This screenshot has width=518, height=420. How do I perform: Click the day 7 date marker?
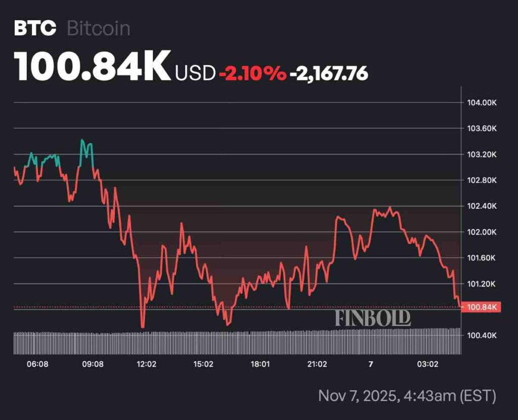click(x=370, y=364)
